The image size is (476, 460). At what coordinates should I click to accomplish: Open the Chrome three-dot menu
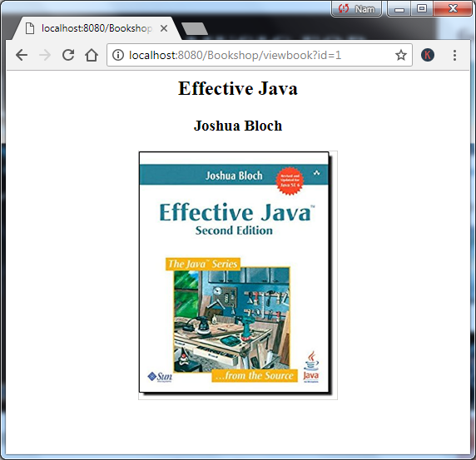coord(454,55)
